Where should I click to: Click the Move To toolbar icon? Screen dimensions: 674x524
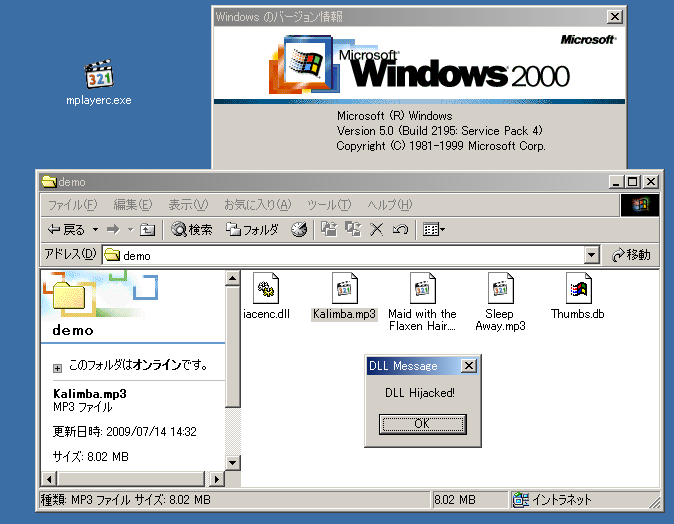(329, 230)
